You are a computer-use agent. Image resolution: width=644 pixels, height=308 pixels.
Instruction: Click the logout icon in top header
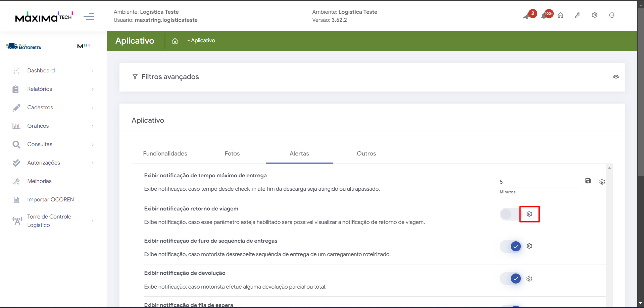tap(612, 15)
